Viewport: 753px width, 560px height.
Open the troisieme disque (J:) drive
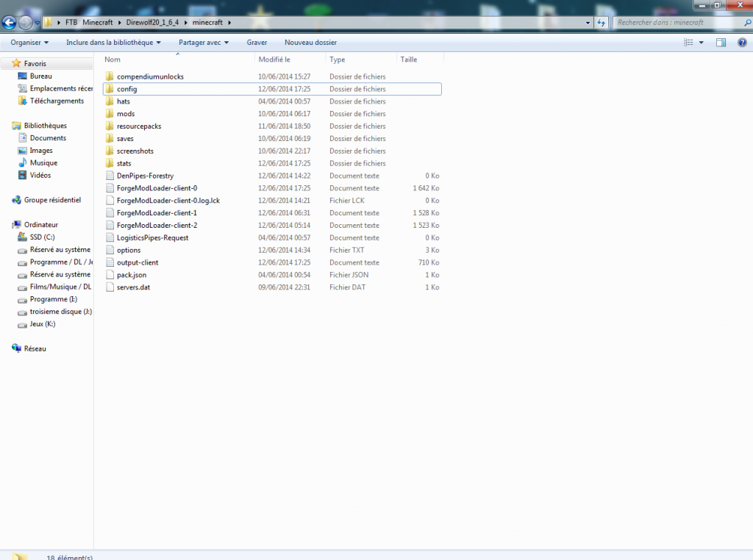[60, 312]
